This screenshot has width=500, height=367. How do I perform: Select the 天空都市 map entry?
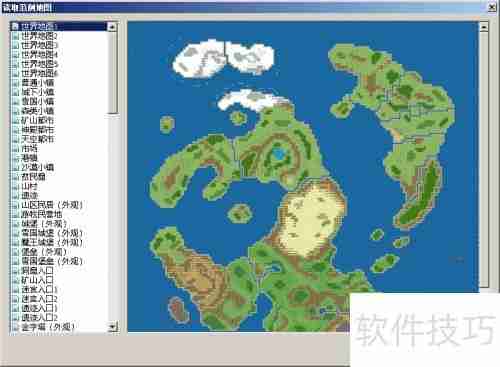37,139
